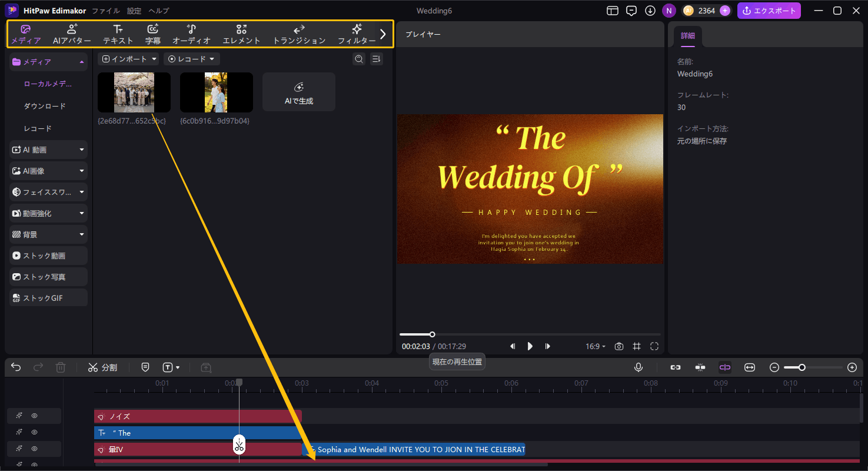Switch to the テキスト tab
Image resolution: width=868 pixels, height=471 pixels.
pyautogui.click(x=118, y=34)
